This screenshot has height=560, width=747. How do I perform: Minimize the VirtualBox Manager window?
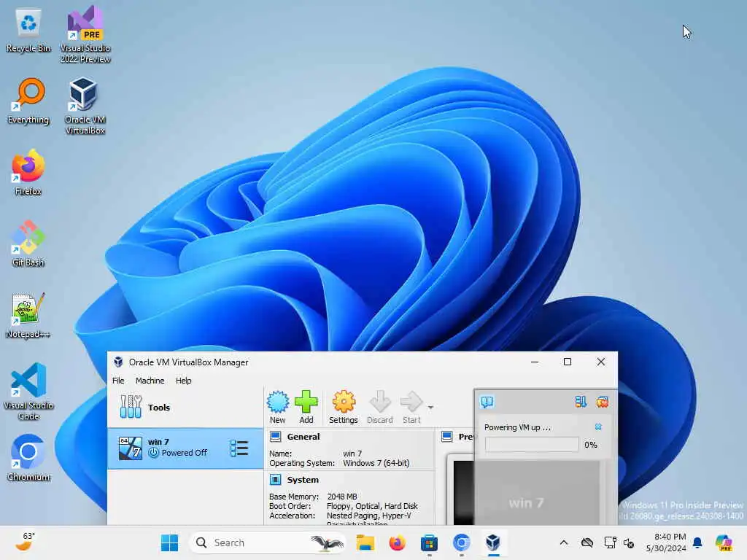535,362
